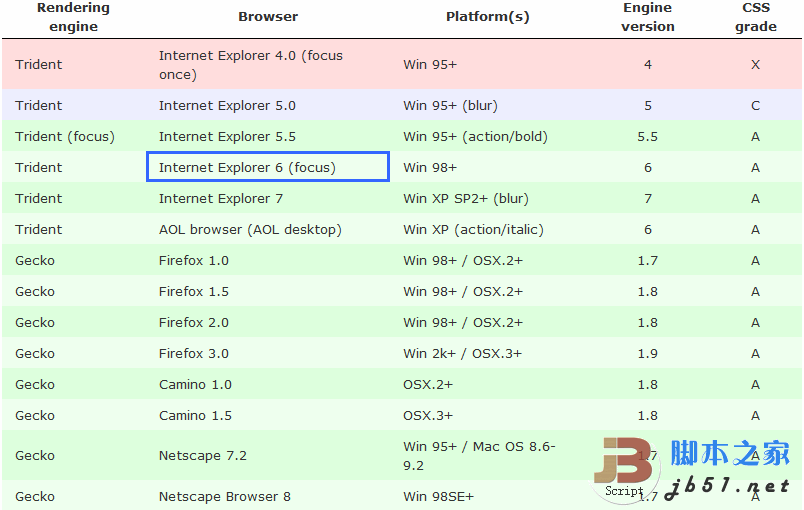Click engine version 6 in AOL browser row

(648, 229)
